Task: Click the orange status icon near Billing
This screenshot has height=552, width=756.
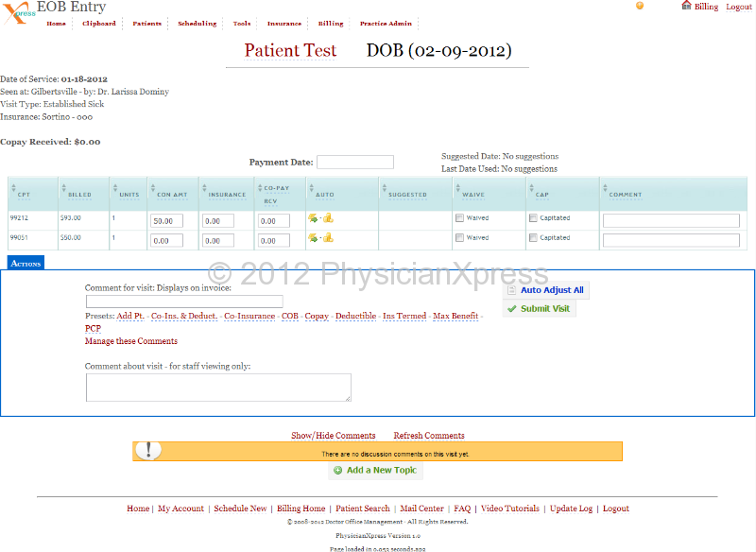Action: [640, 6]
